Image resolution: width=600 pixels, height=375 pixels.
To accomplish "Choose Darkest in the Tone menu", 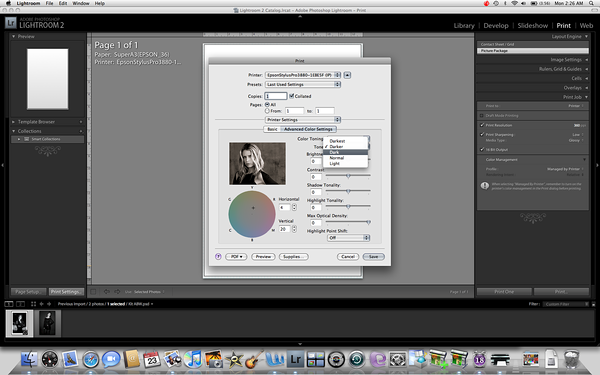I will click(346, 141).
